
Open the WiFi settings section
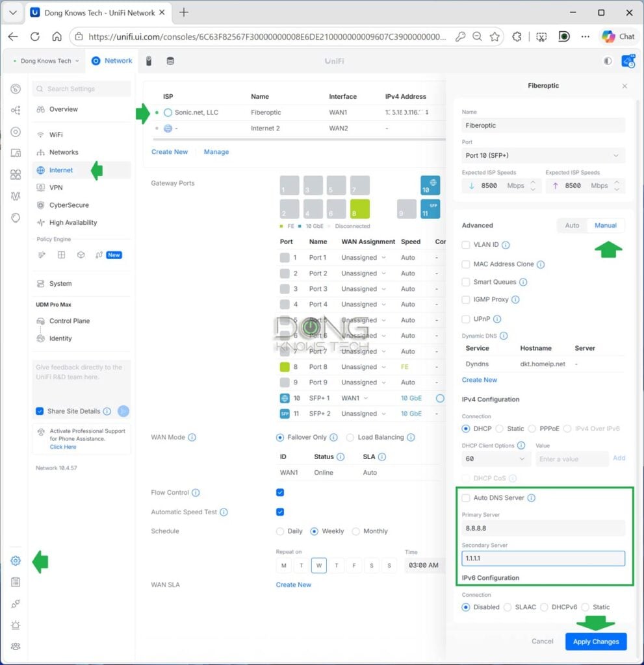(81, 135)
